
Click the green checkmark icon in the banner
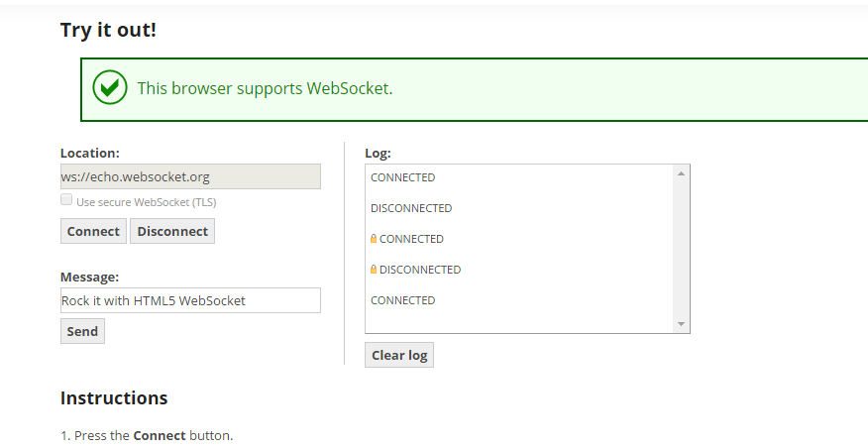[110, 87]
